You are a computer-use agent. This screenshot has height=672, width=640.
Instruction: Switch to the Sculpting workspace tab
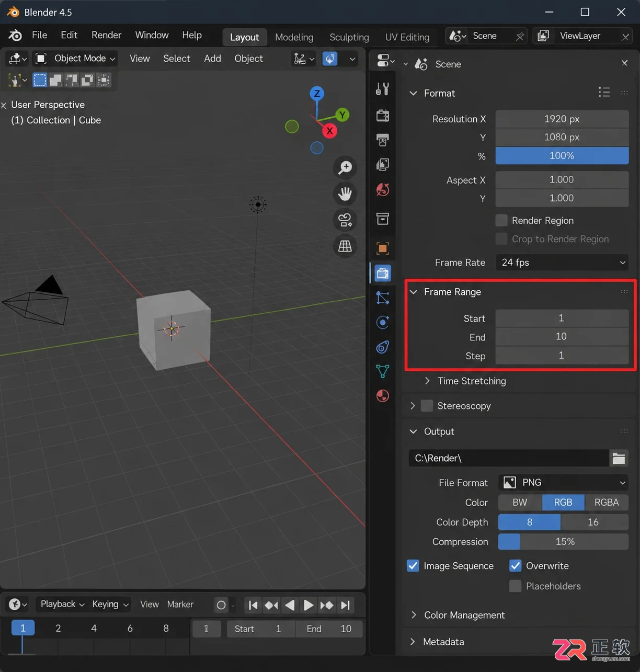tap(349, 37)
